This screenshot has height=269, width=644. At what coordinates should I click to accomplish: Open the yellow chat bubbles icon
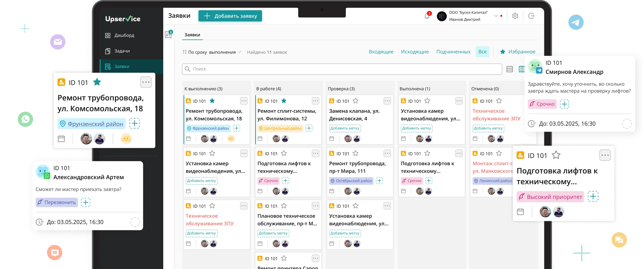(619, 240)
